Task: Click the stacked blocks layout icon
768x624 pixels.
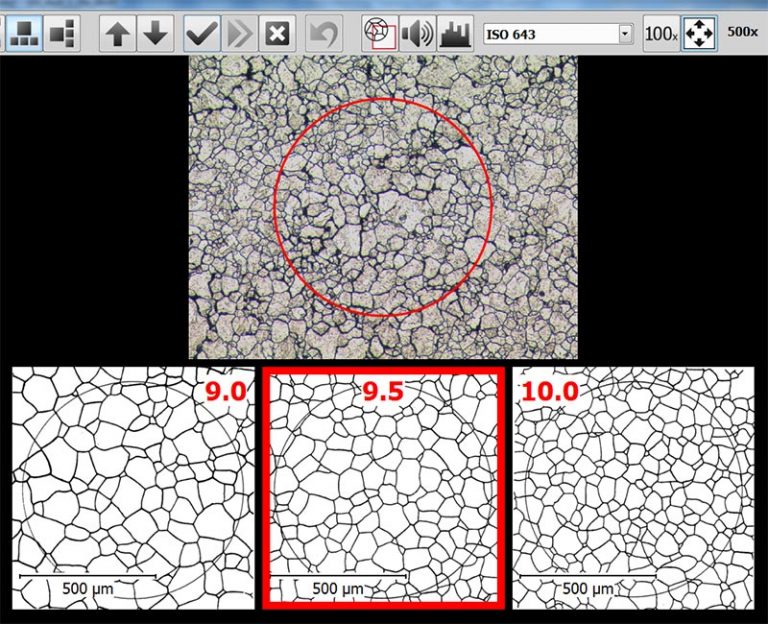Action: click(23, 34)
